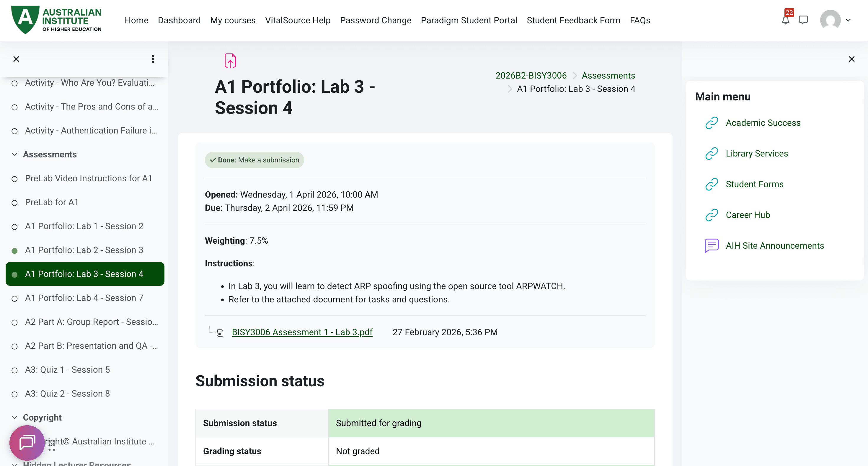The image size is (868, 466).
Task: Toggle completion dot for Lab 2 - Session 3
Action: point(14,251)
